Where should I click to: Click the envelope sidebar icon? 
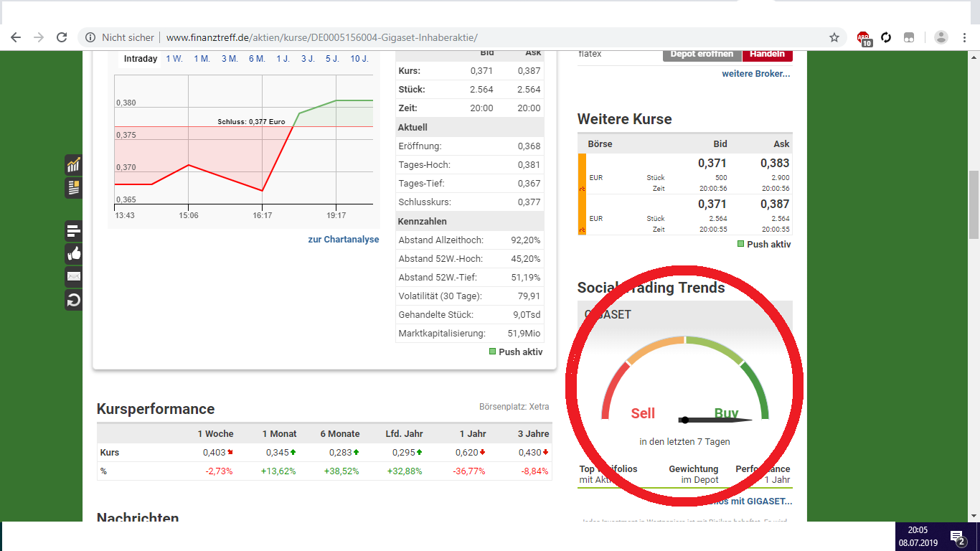tap(73, 277)
